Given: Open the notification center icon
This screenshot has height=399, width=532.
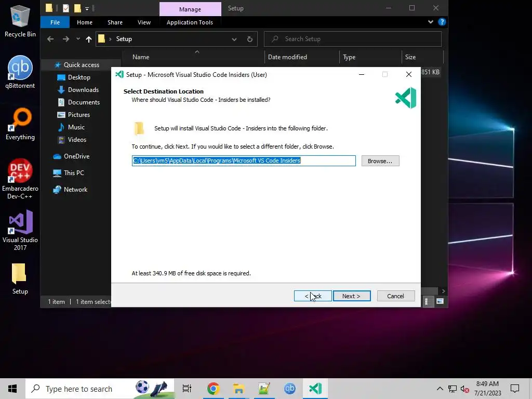Looking at the screenshot, I should pyautogui.click(x=515, y=389).
